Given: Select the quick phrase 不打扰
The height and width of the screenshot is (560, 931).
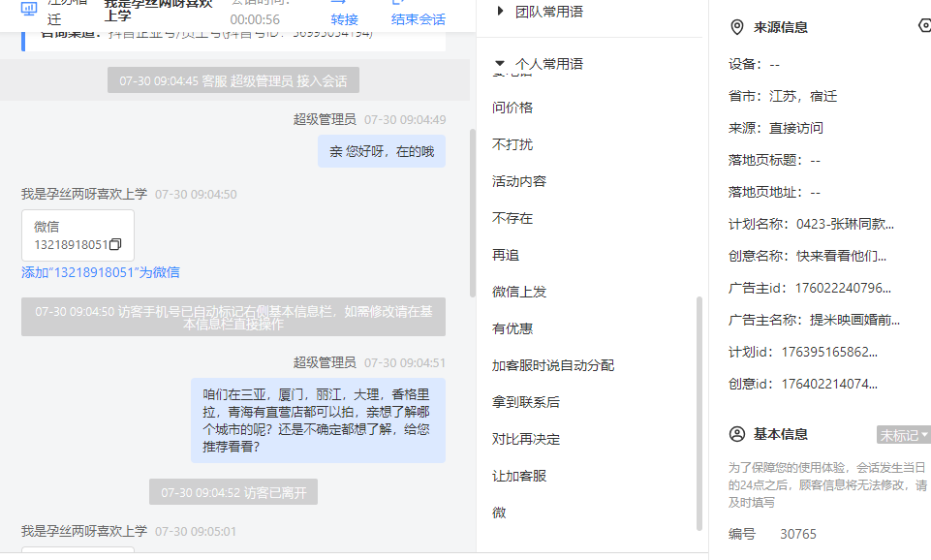Looking at the screenshot, I should [x=512, y=144].
